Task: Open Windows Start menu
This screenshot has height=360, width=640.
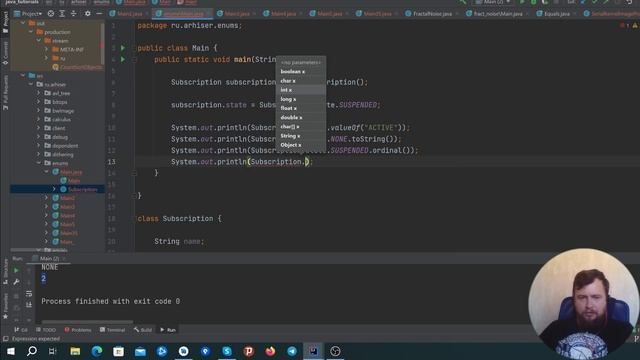Action: click(x=11, y=351)
